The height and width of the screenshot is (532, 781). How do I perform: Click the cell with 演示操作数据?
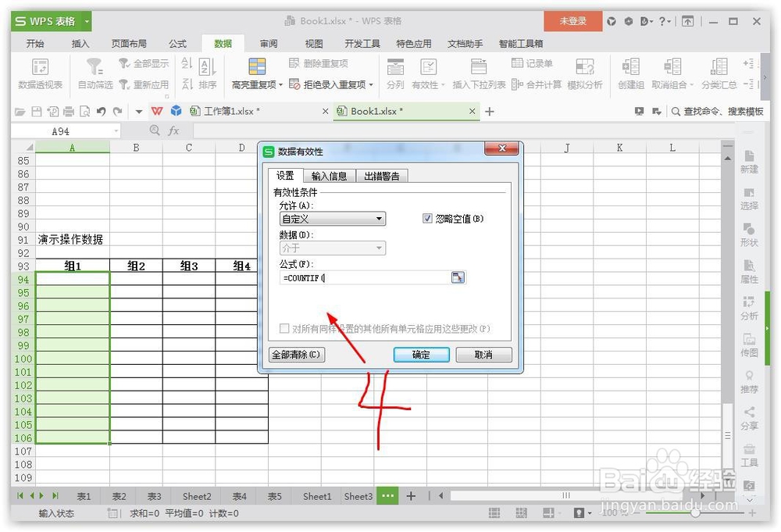71,240
